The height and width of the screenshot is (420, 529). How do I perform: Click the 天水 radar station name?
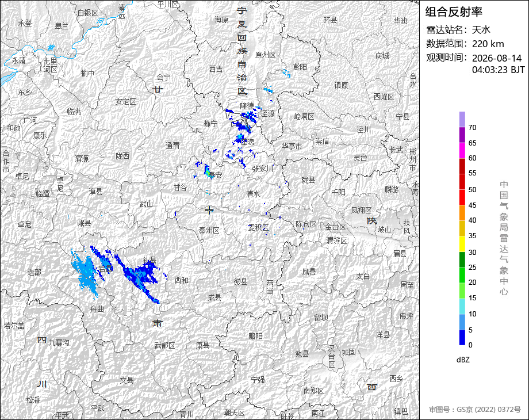coord(481,30)
